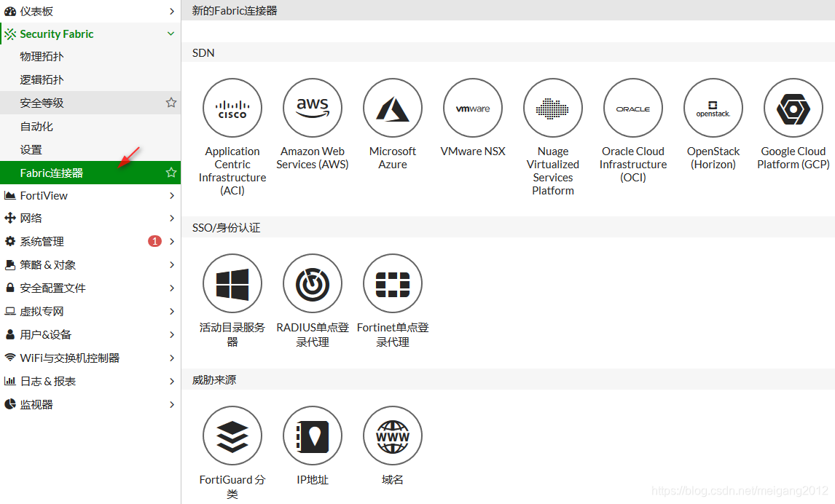Screen dimensions: 835x504
Task: Expand the FortiView chevron
Action: click(x=171, y=195)
